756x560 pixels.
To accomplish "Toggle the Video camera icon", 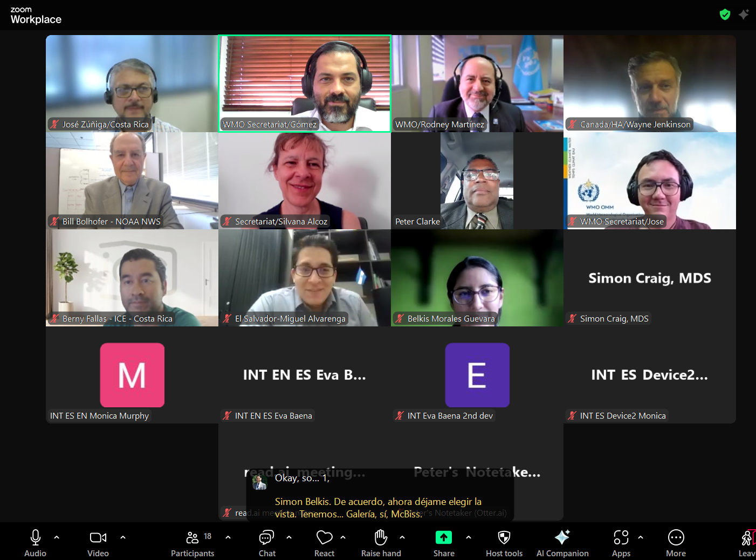I will 98,537.
